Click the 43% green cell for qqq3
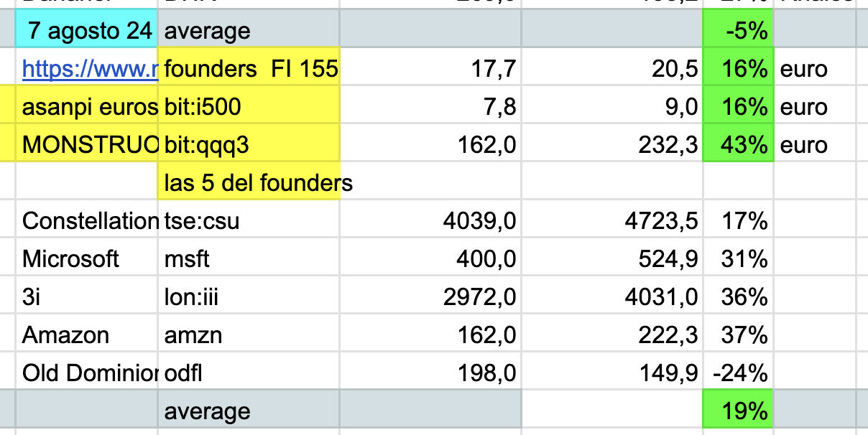This screenshot has height=435, width=868. [738, 145]
